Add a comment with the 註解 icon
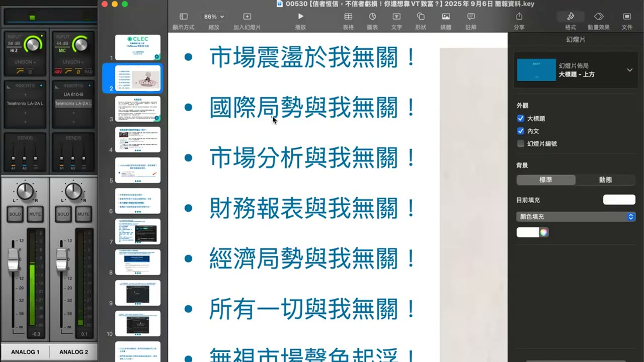Screen dimensions: 644x362 (x=471, y=17)
